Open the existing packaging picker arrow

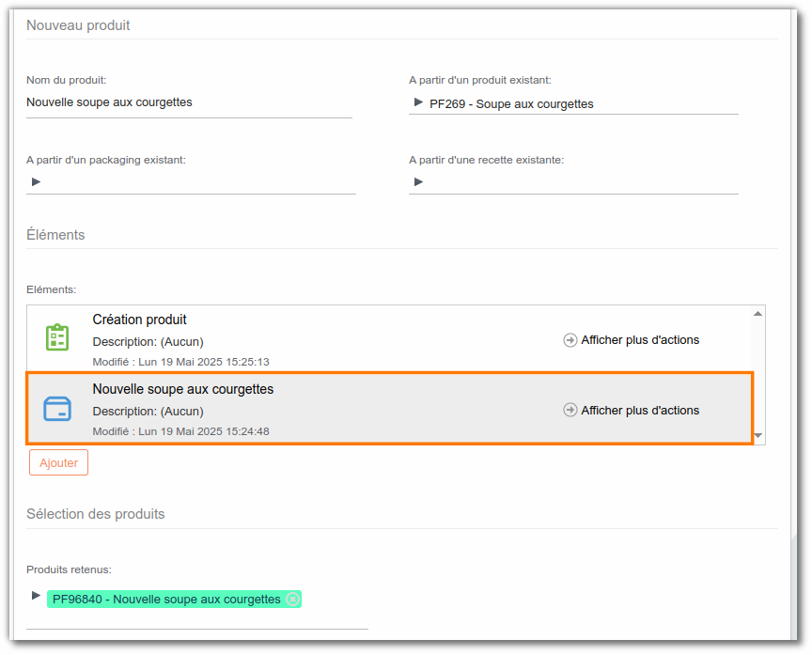click(36, 181)
